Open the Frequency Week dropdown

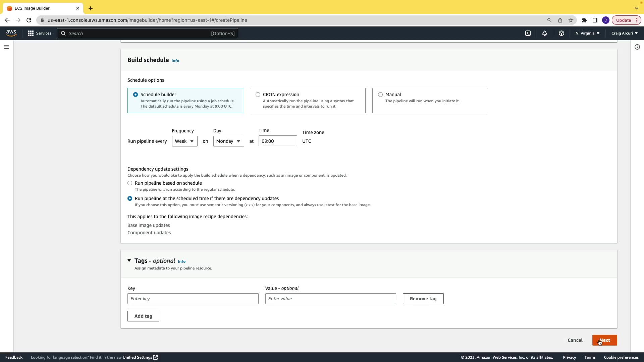point(184,141)
